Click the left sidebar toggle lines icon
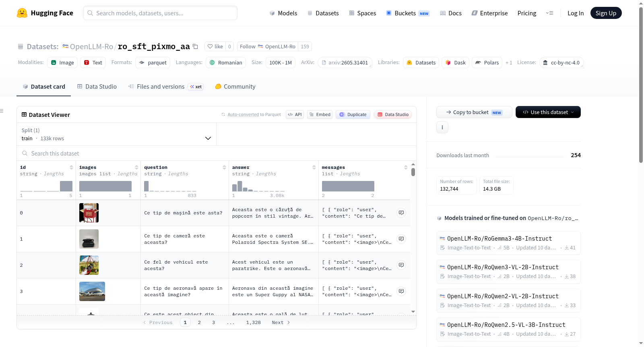Screen dimensions: 644x347 pos(2,111)
